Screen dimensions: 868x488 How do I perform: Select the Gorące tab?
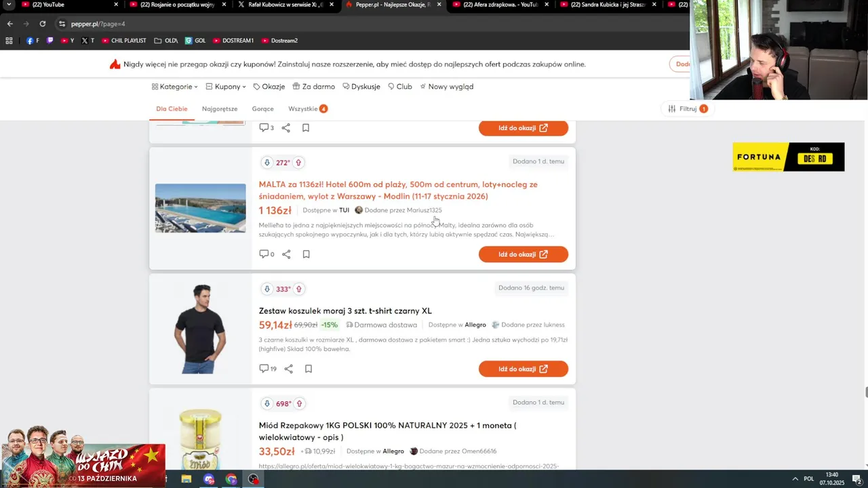coord(263,109)
